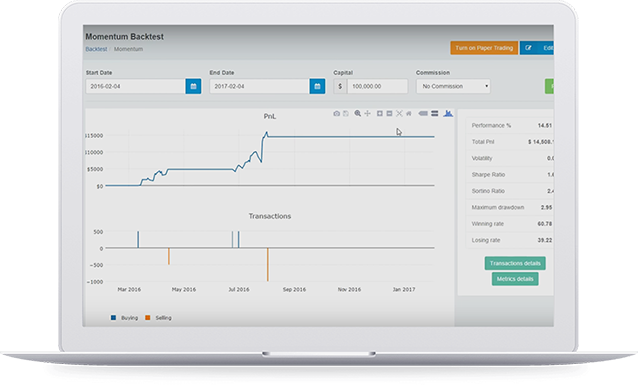Image resolution: width=638 pixels, height=385 pixels.
Task: Click the save/edit in cloud plot icon
Action: pos(346,114)
